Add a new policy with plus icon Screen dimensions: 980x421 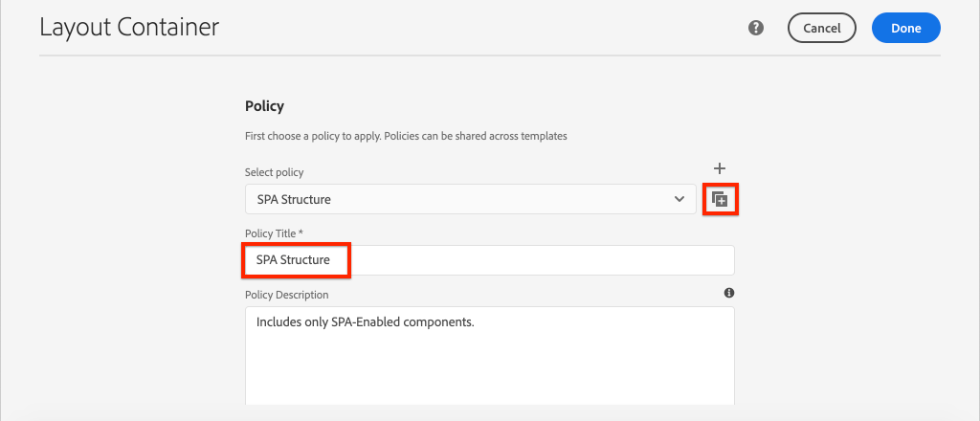pos(720,168)
